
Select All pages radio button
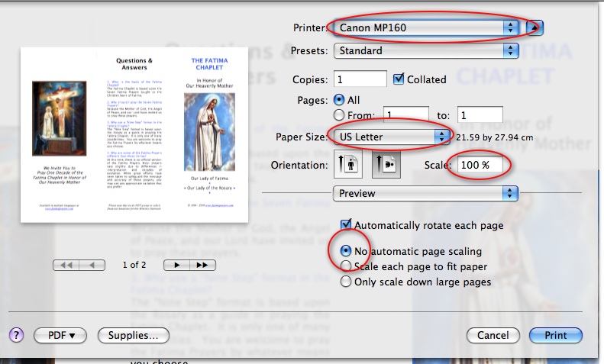click(339, 100)
